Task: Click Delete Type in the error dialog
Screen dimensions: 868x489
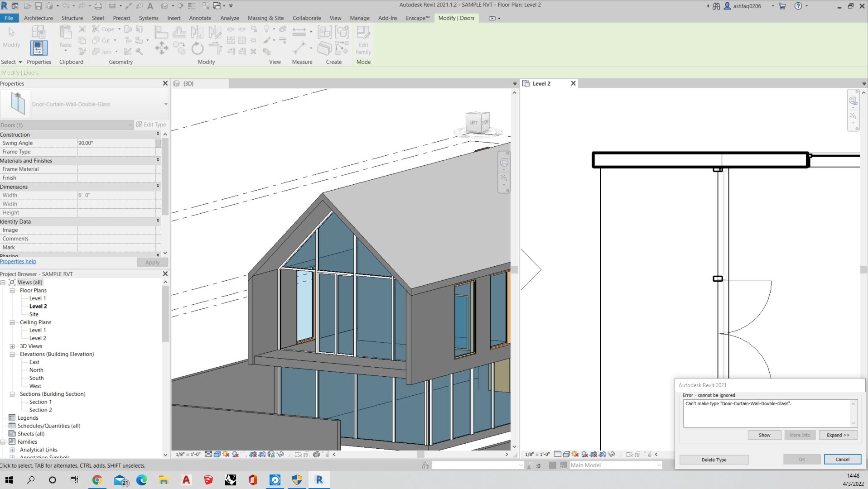Action: click(714, 460)
